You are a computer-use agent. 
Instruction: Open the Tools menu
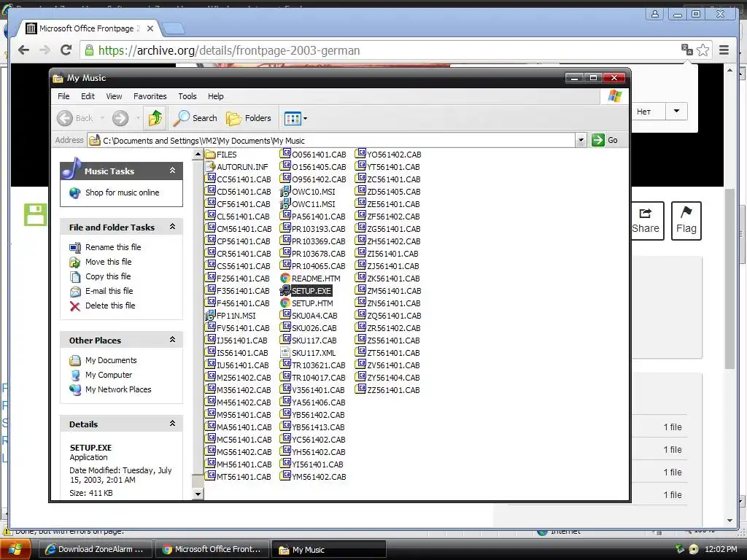[187, 96]
